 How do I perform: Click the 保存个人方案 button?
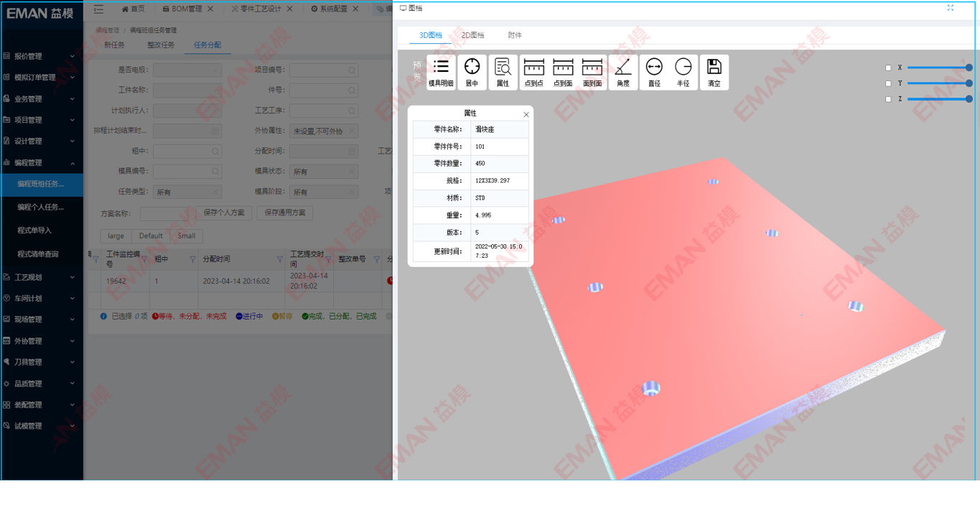(x=224, y=213)
